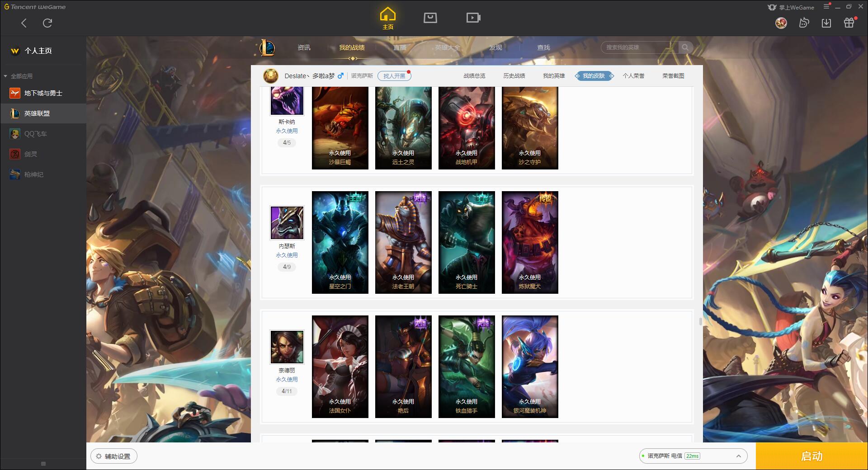Open the 英雄大全 tab
Viewport: 868px width, 470px height.
[x=448, y=47]
